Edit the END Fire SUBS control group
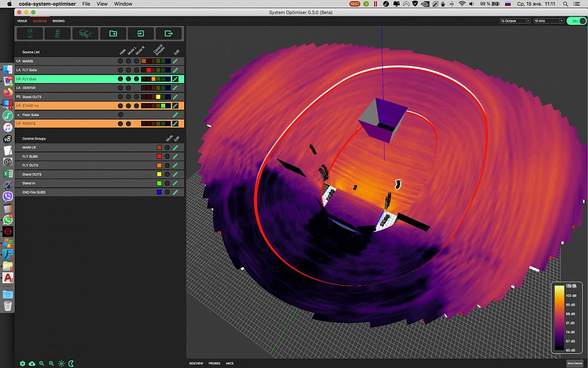The image size is (588, 368). [x=175, y=193]
